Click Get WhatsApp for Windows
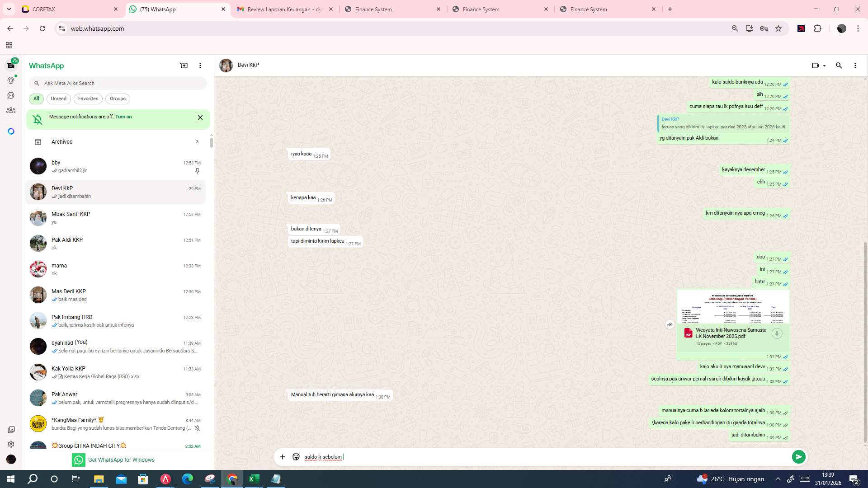This screenshot has width=868, height=488. tap(121, 460)
